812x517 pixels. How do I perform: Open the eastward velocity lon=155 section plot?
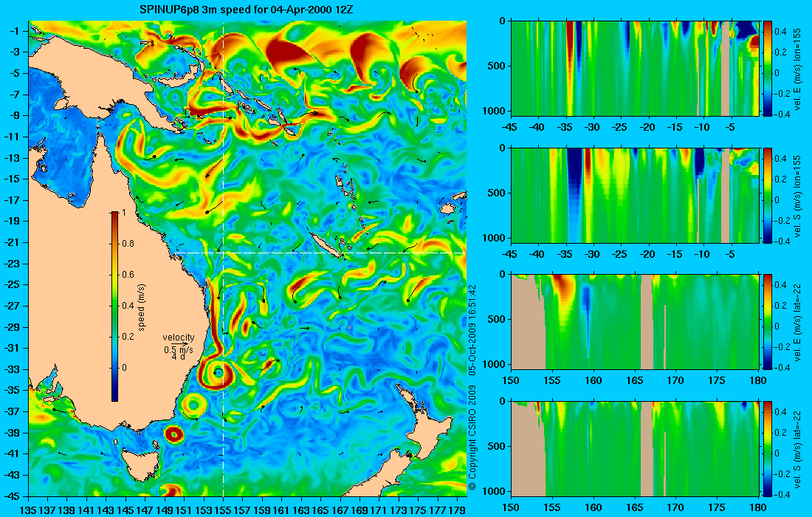[636, 69]
